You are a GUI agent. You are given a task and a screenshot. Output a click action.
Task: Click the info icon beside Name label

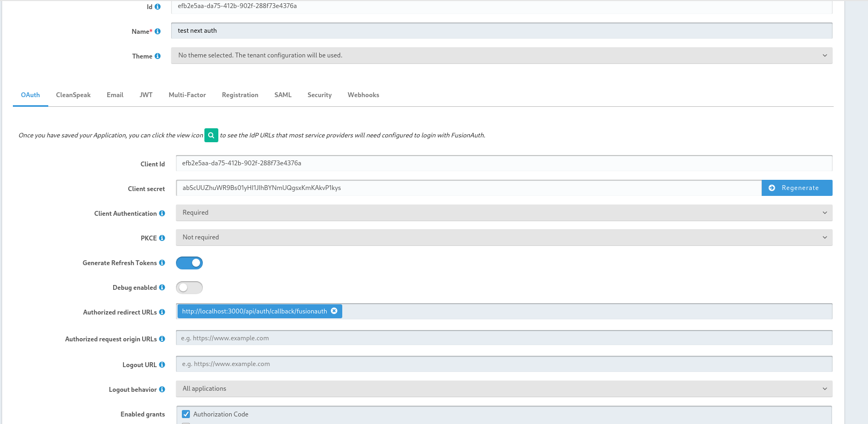click(x=158, y=32)
